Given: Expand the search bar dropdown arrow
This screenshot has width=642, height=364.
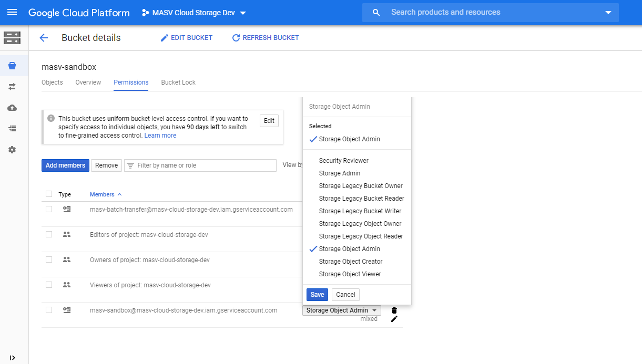Looking at the screenshot, I should [x=608, y=13].
